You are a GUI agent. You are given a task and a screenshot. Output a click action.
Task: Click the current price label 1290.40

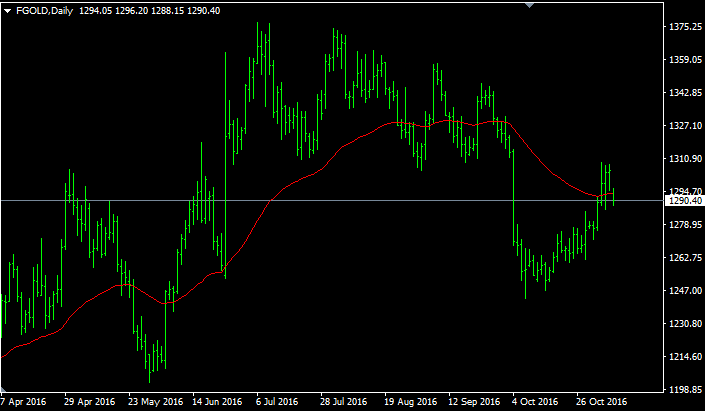tap(685, 201)
